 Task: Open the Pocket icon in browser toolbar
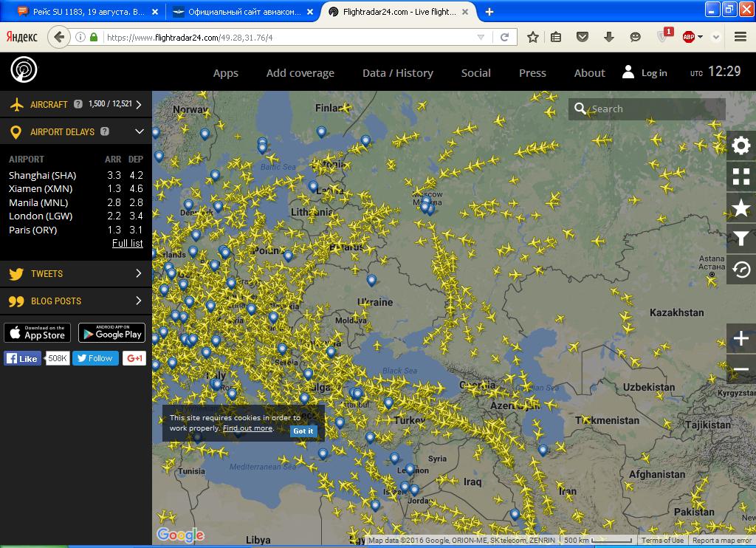click(x=583, y=37)
